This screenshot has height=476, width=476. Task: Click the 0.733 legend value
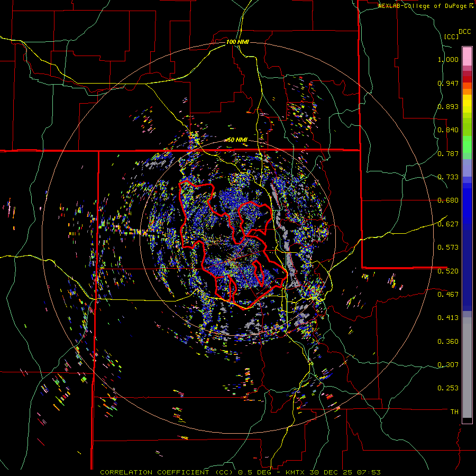448,177
